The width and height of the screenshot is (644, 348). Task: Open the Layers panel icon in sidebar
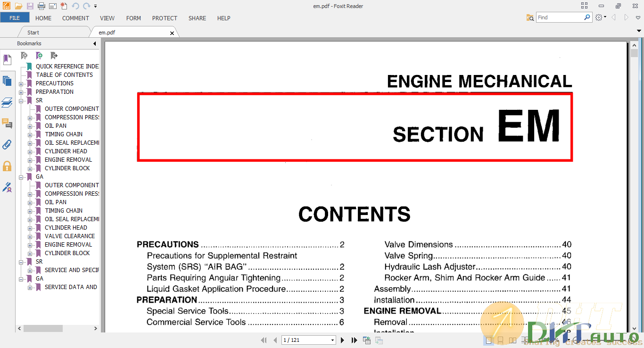(7, 102)
